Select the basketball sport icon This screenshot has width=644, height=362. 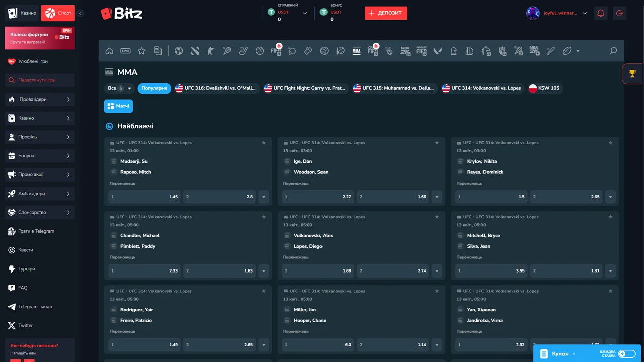click(x=260, y=51)
